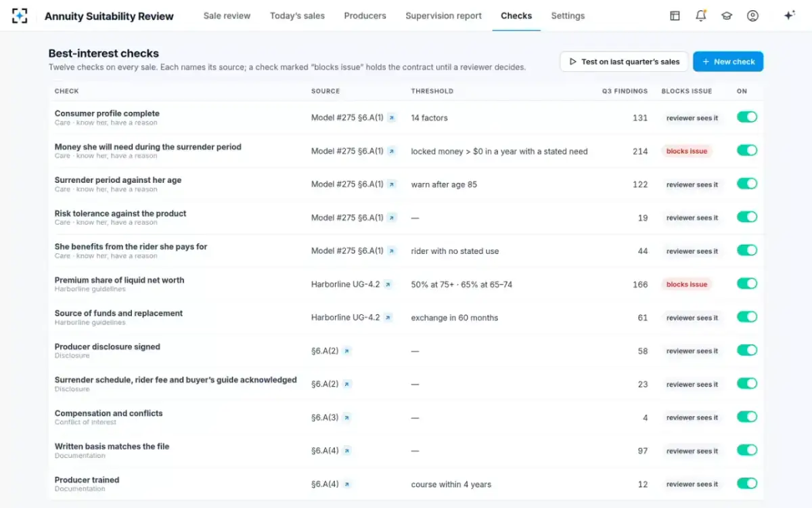812x508 pixels.
Task: Open the layout panel icon in header
Action: (675, 16)
